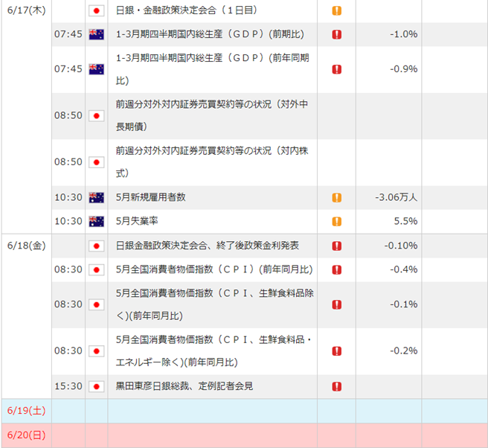Click event name 5月新規雇用者数

coord(150,197)
